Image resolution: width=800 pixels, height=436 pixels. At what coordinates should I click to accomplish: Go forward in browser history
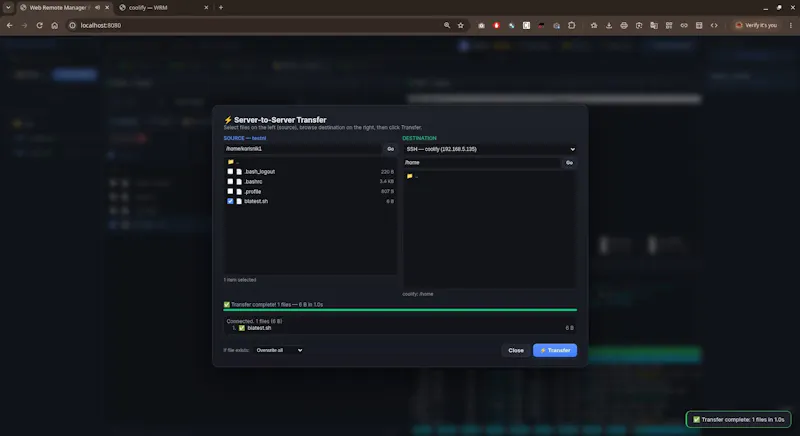click(x=24, y=25)
